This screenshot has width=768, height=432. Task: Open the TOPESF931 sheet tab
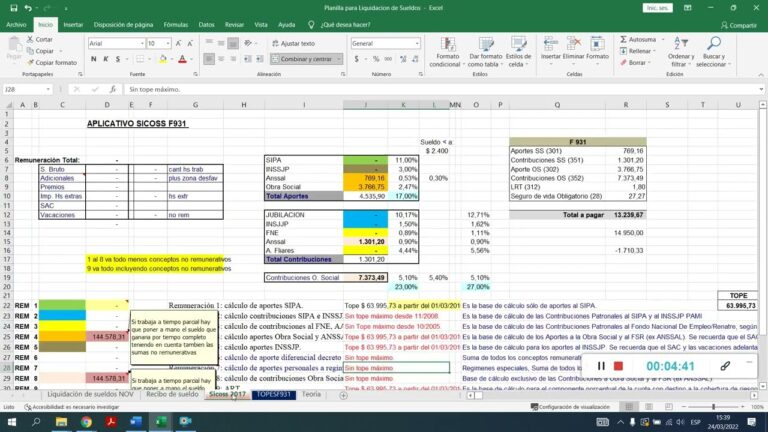(274, 394)
